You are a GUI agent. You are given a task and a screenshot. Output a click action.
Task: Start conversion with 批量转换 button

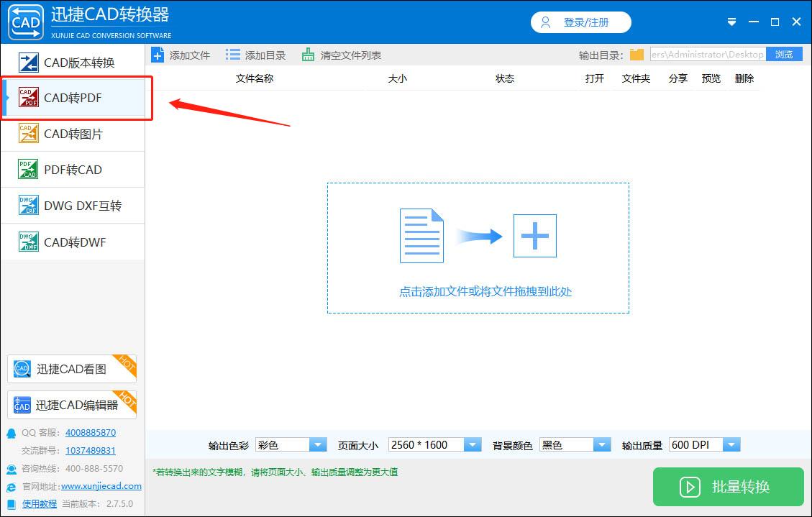(729, 487)
